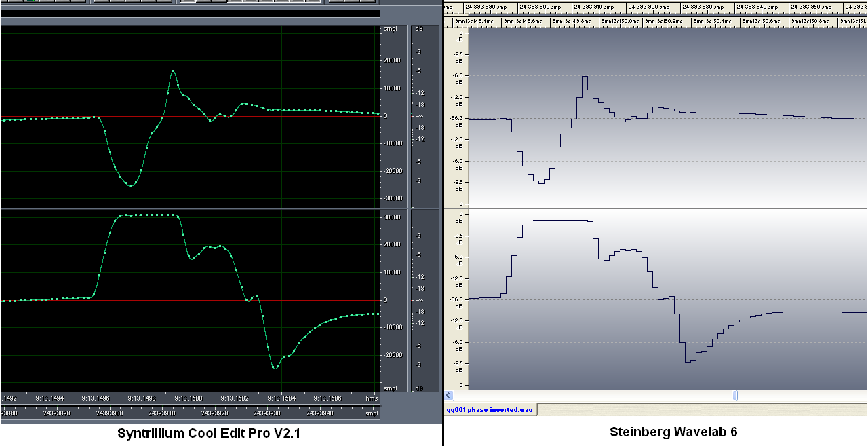Click the clipped flat top in Cool Edit's lower channel
The image size is (868, 446).
tap(148, 215)
